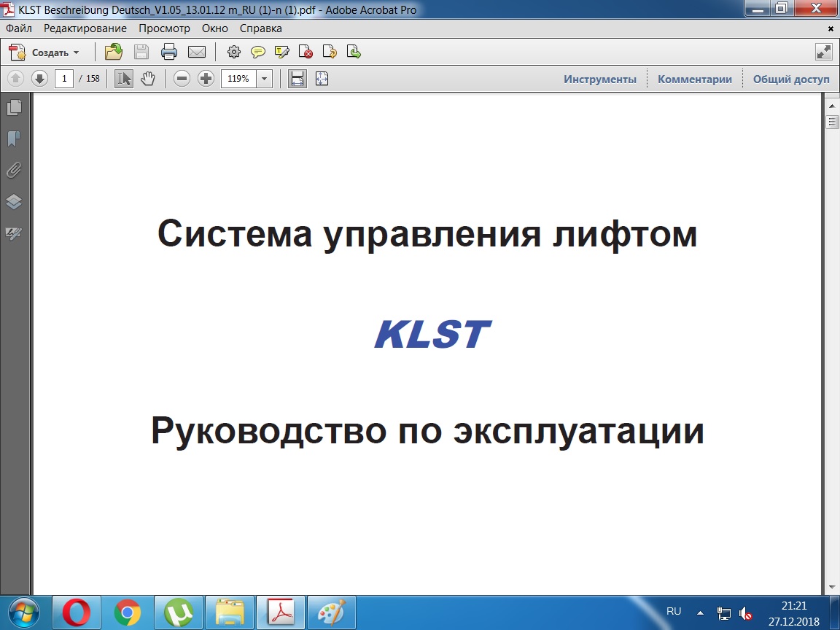Image resolution: width=840 pixels, height=630 pixels.
Task: Go to next page arrow
Action: pyautogui.click(x=39, y=79)
